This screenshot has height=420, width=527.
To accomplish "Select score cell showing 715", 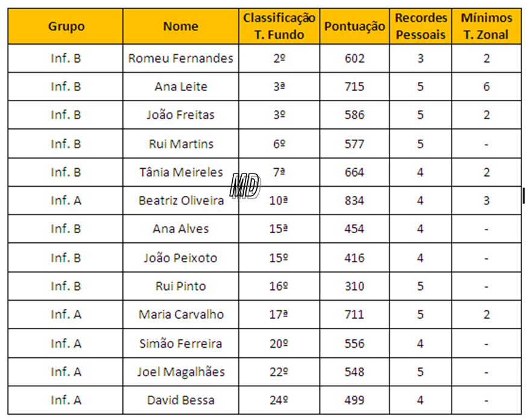I will tap(354, 87).
